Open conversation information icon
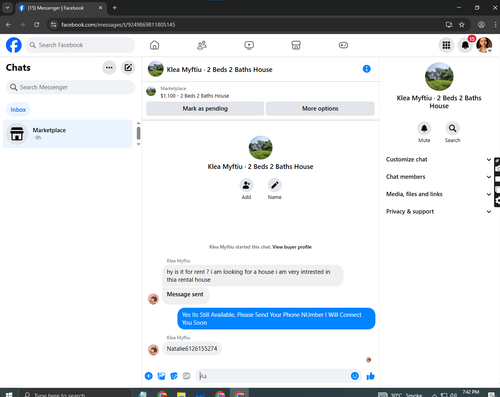 click(x=366, y=69)
